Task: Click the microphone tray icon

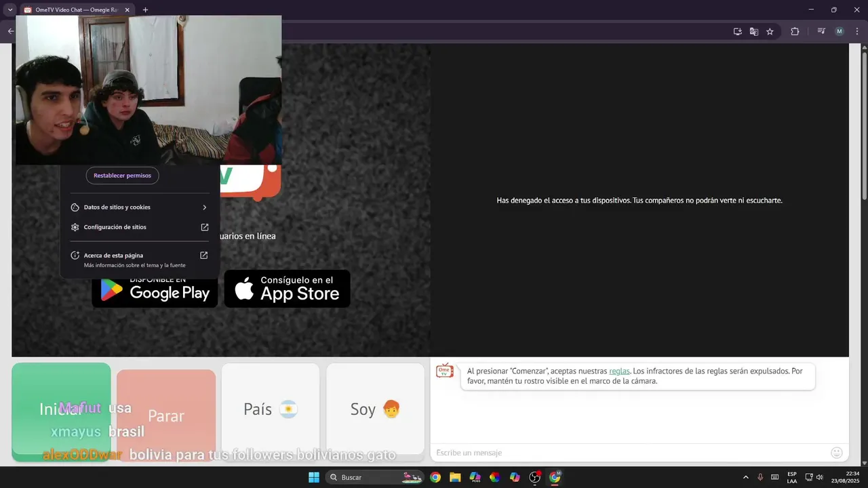Action: click(760, 477)
